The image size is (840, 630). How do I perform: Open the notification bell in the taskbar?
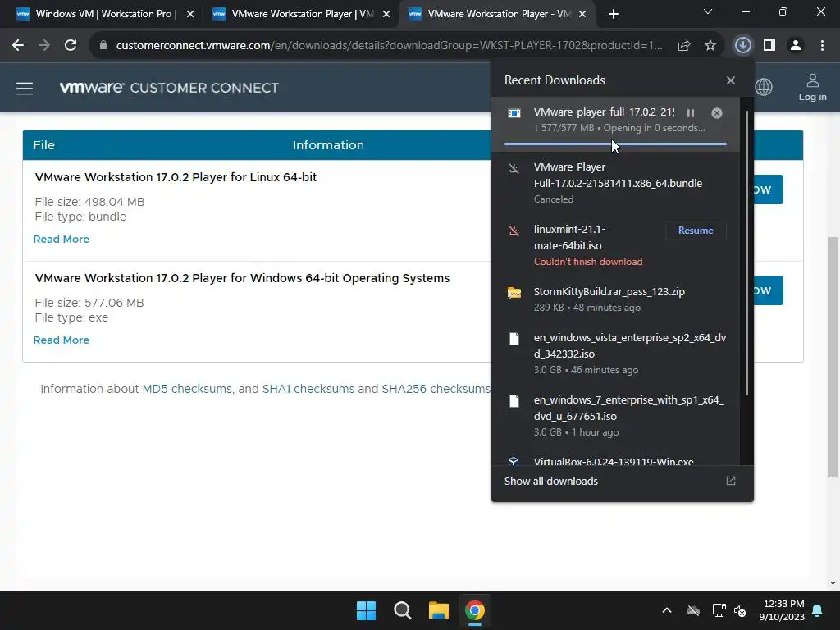pos(818,610)
